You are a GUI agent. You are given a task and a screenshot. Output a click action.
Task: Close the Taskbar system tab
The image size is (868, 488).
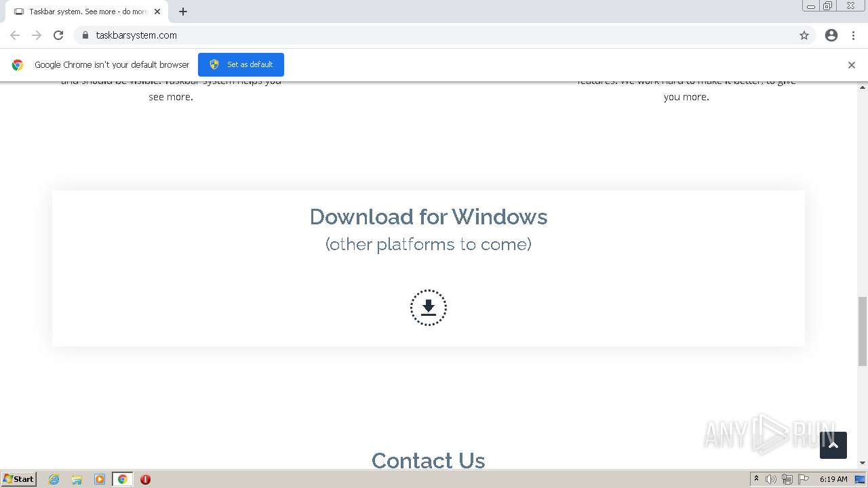[x=157, y=12]
